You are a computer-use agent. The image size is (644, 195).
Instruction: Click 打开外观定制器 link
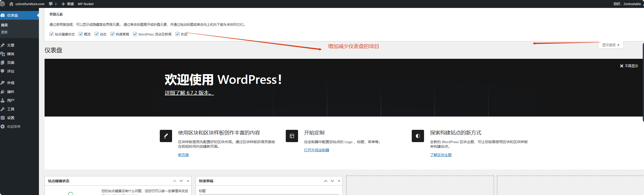tap(317, 150)
